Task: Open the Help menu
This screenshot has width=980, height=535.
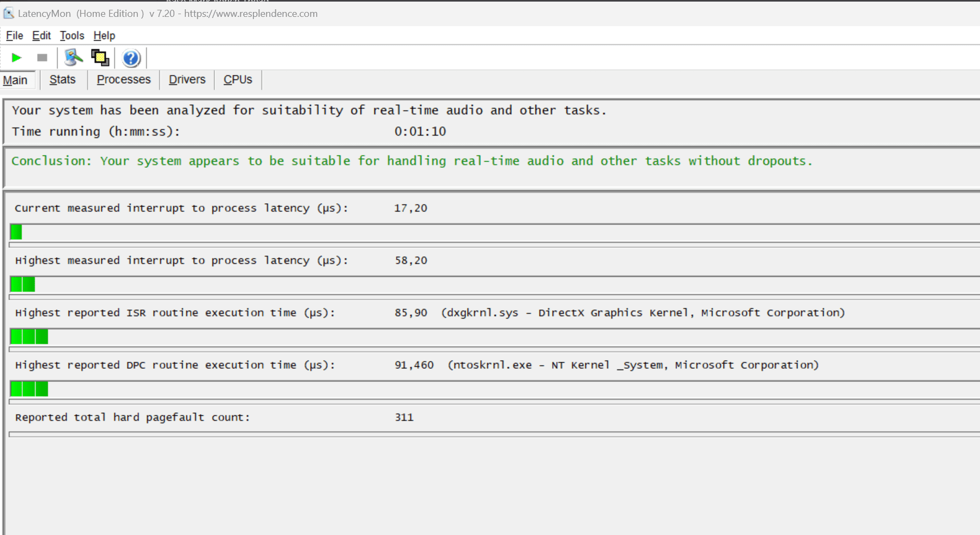Action: 104,35
